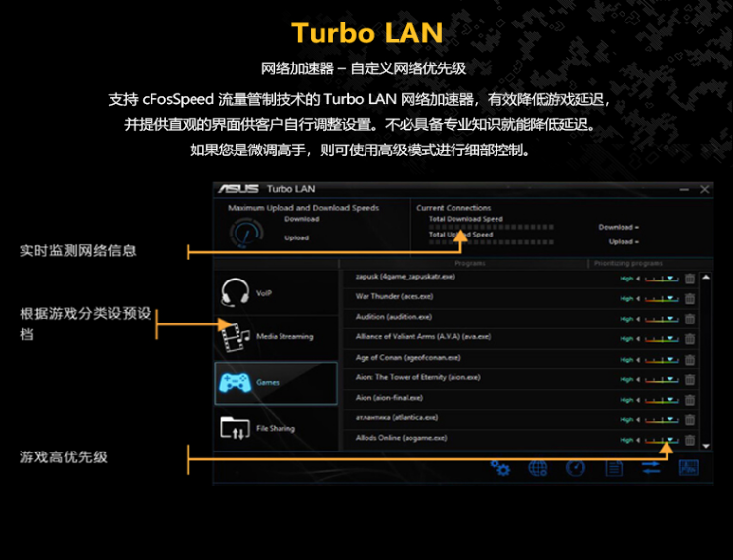
Task: Select the Games category label
Action: (268, 382)
